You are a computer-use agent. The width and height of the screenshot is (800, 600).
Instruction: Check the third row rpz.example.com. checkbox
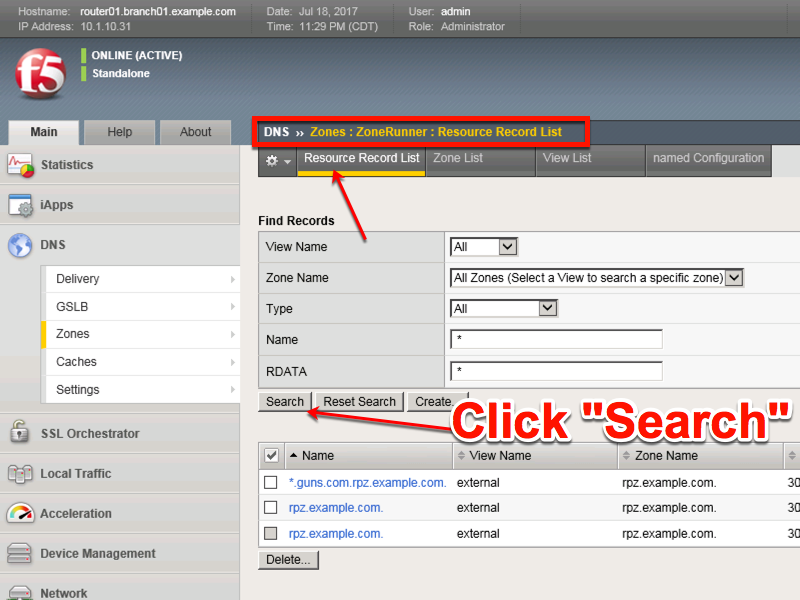tap(270, 533)
